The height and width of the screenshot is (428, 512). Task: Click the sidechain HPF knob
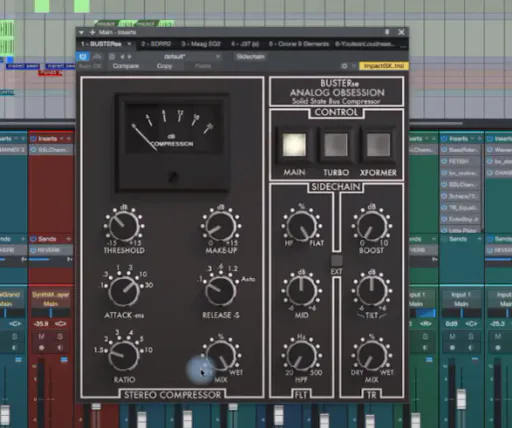(x=302, y=356)
